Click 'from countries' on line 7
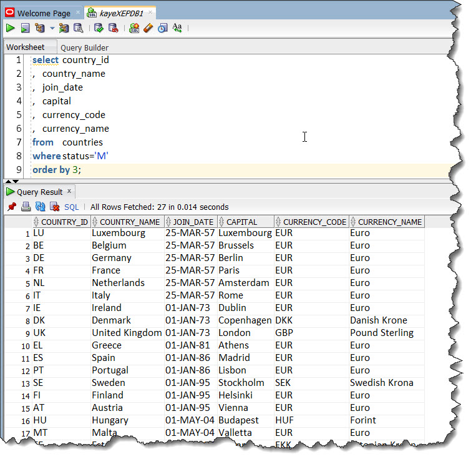Screen dimensions: 476x464 (x=68, y=142)
